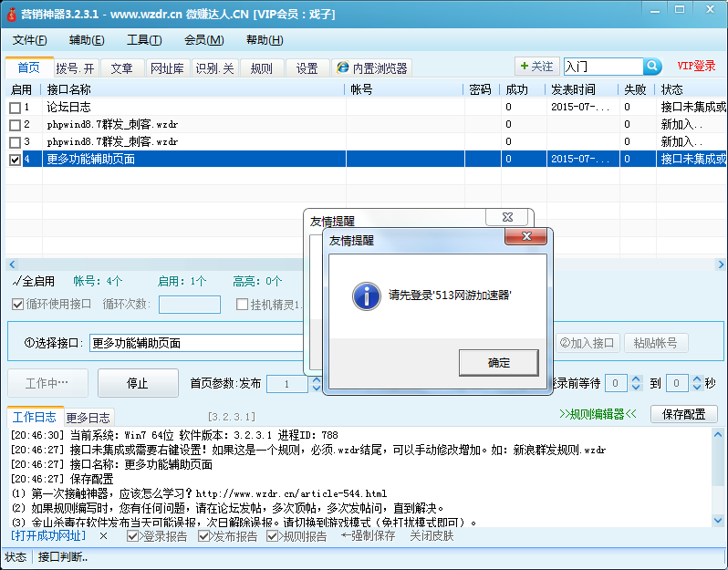Uncheck the row 4 更多功能辅助页面 checkbox
The width and height of the screenshot is (728, 570).
click(x=15, y=160)
